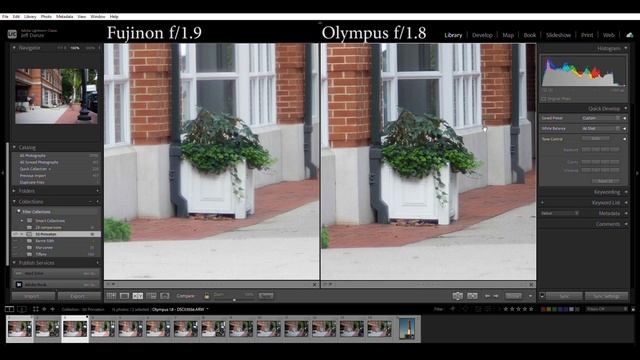Click the filmstrip grid view icon
640x360 pixels.
(36, 309)
